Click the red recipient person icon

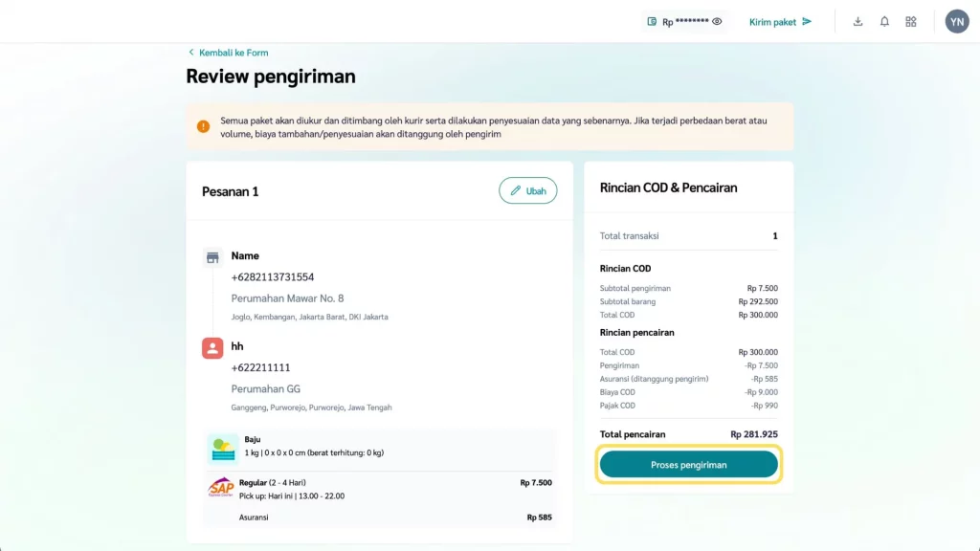[x=212, y=348]
